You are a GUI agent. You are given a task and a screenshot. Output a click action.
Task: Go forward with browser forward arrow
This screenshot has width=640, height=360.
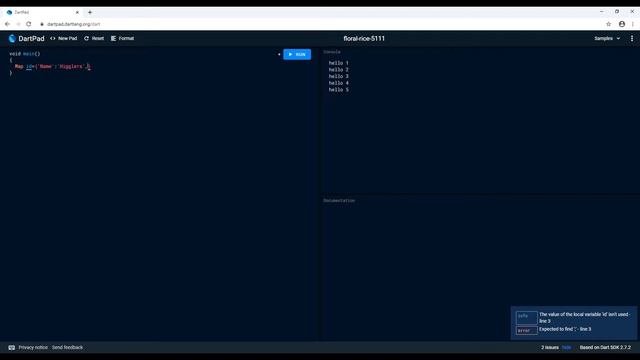click(x=18, y=24)
